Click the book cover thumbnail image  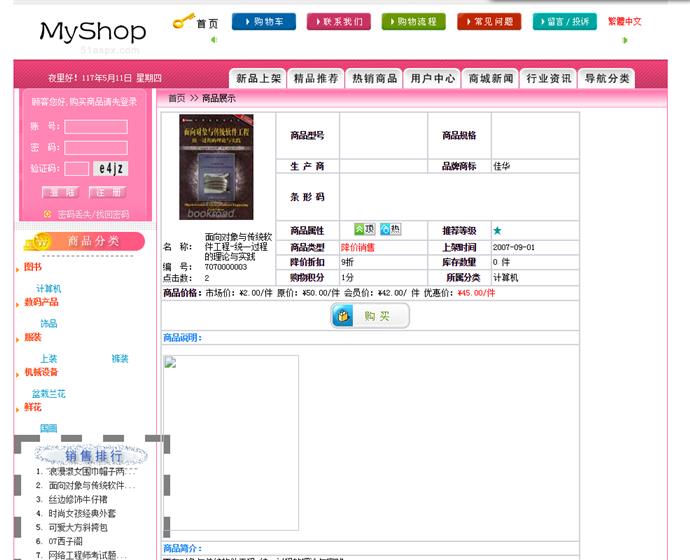click(x=216, y=167)
